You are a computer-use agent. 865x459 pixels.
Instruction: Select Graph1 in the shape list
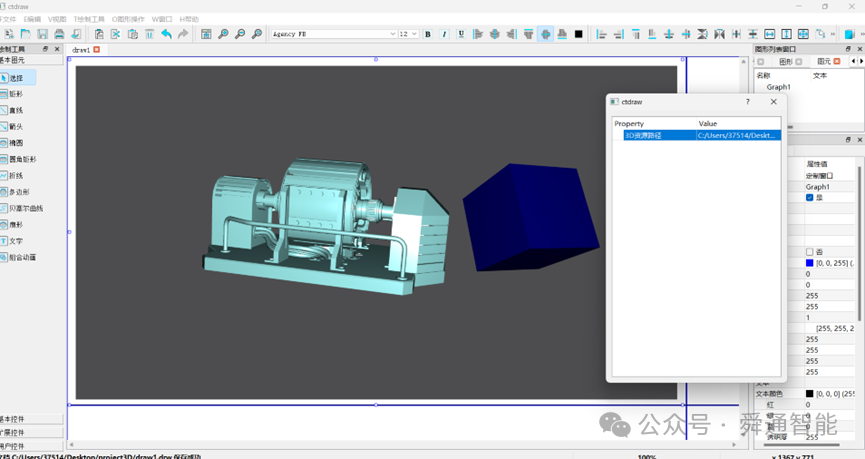(x=778, y=87)
